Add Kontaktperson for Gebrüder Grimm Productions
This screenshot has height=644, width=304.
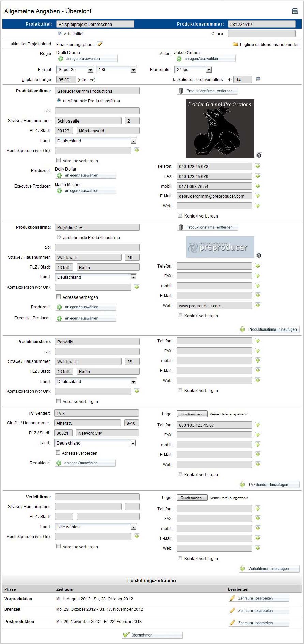pyautogui.click(x=137, y=150)
